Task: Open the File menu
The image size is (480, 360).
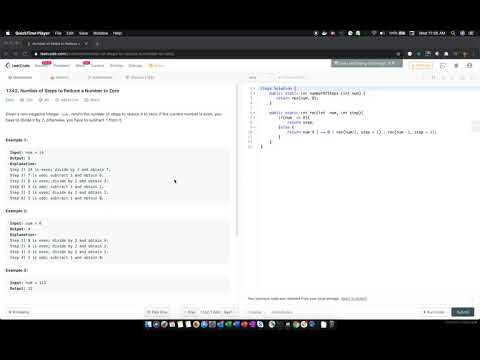Action: click(58, 33)
